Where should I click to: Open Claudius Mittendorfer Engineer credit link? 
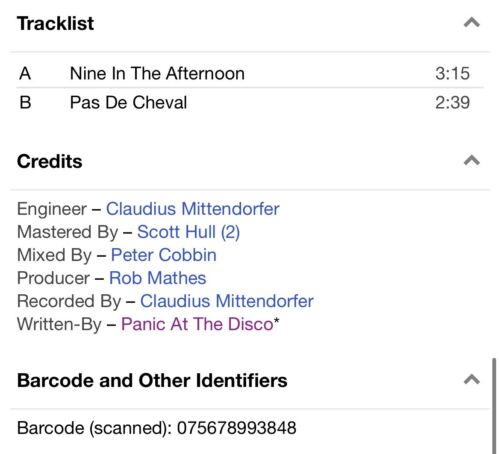(x=193, y=209)
